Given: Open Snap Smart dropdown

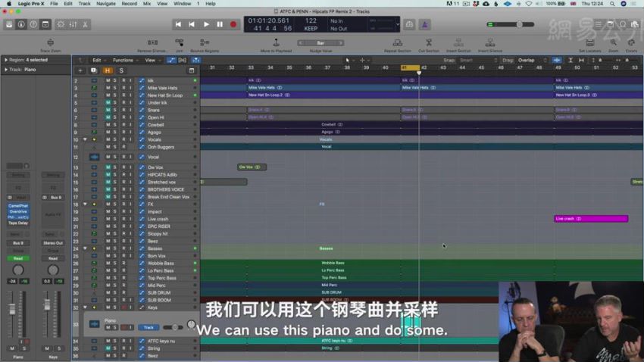Looking at the screenshot, I should coord(478,61).
